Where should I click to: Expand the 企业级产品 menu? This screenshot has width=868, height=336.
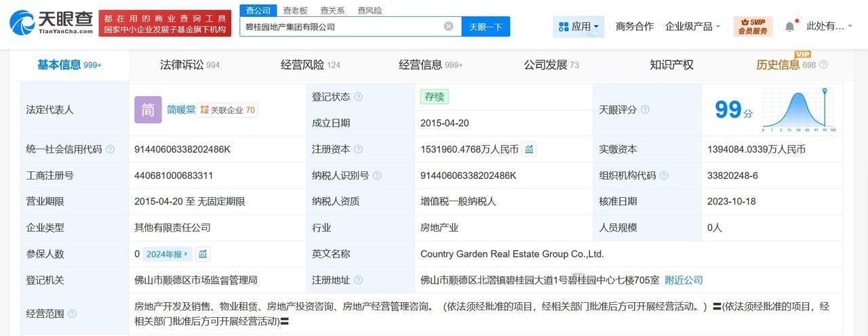pos(693,26)
